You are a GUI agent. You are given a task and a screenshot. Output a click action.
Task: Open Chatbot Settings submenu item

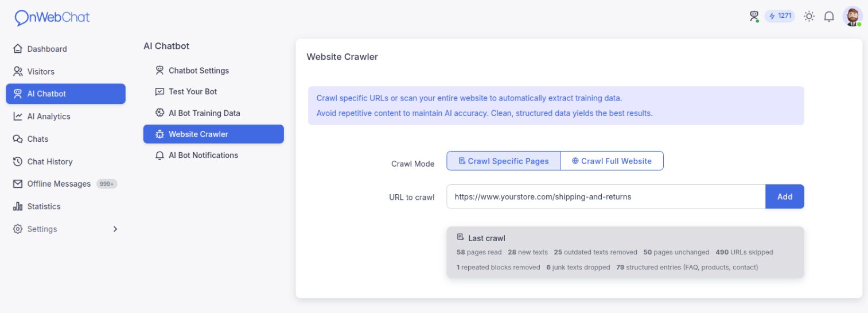213,71
